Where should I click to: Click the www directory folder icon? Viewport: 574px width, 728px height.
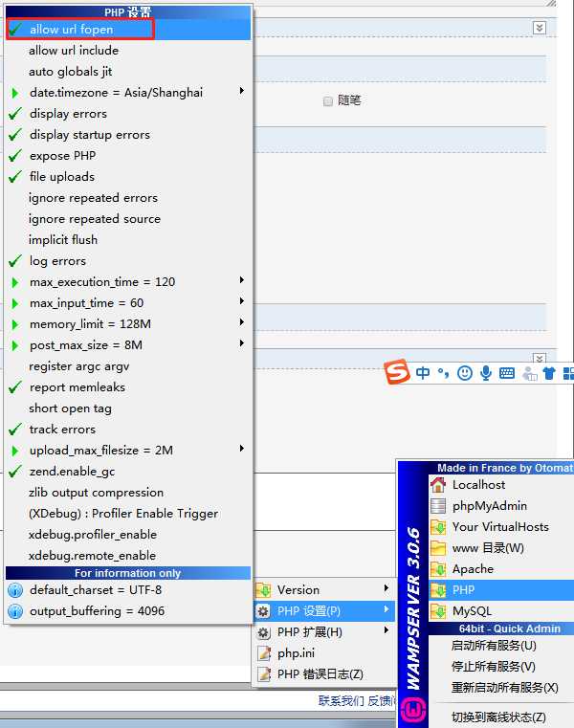point(438,548)
